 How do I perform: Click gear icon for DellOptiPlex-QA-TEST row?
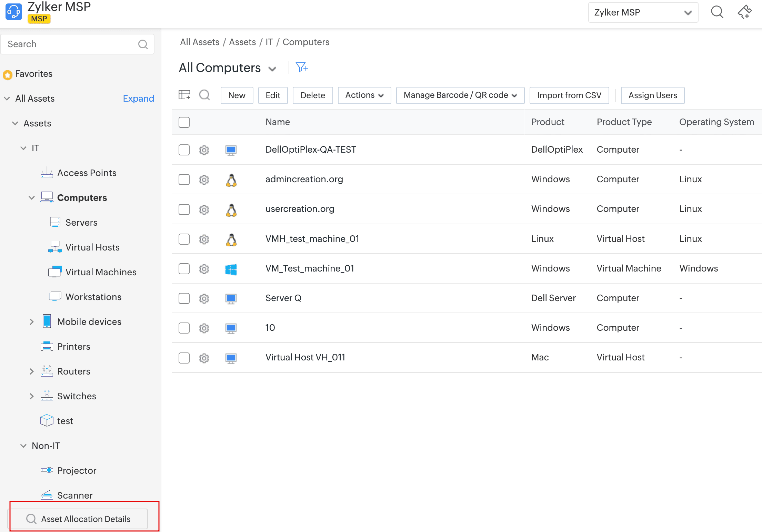204,150
